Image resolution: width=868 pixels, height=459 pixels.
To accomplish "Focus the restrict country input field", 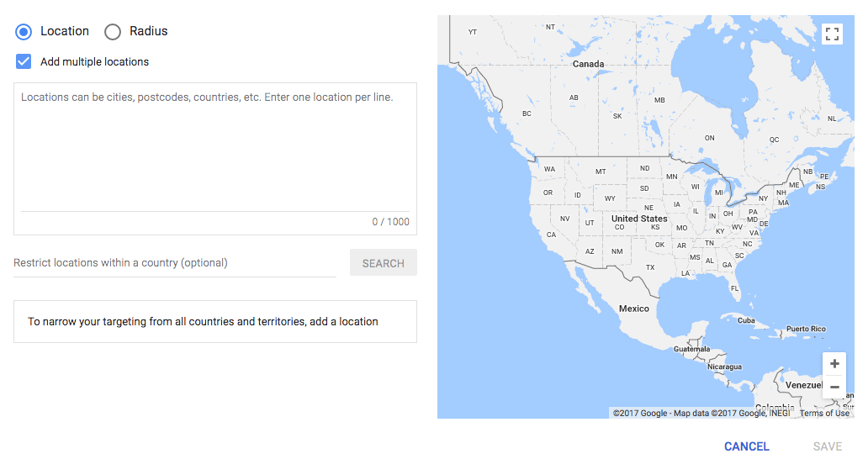I will pos(174,263).
